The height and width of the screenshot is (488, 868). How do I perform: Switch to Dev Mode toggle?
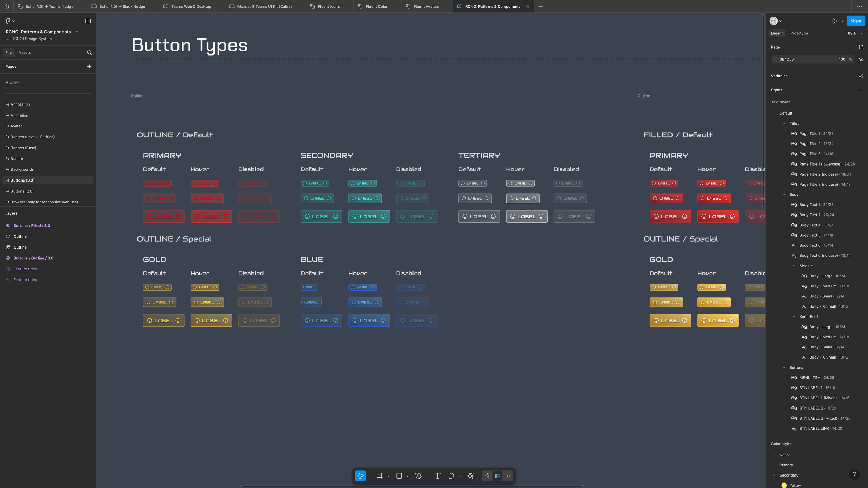coord(508,476)
